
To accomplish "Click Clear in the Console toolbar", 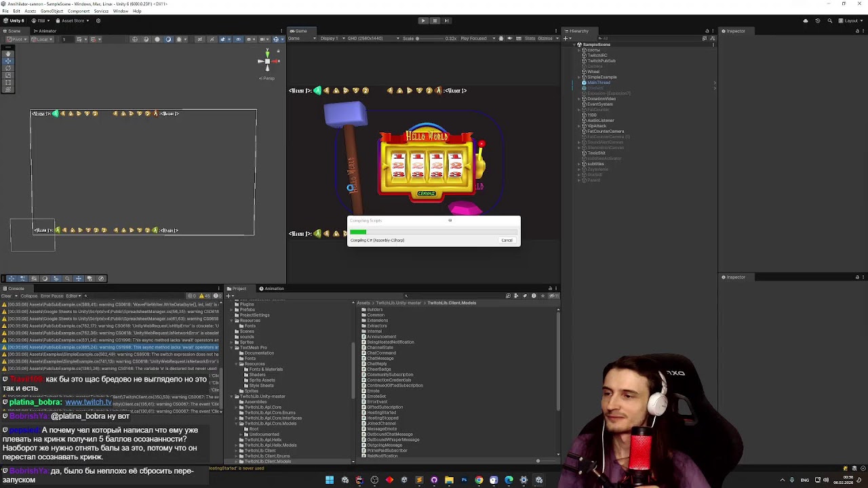I will (6, 296).
